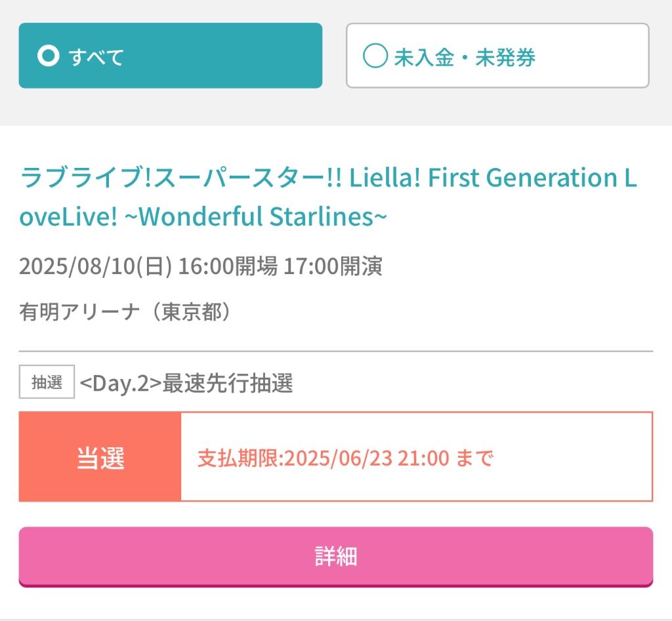
Task: Tap the 当選 winning status badge
Action: point(100,456)
